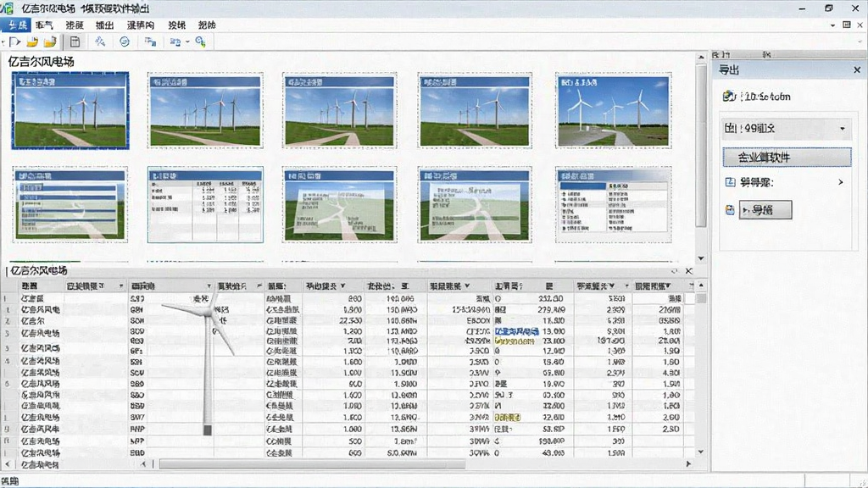Image resolution: width=868 pixels, height=488 pixels.
Task: Click the first yellow open-folder toolbar icon
Action: pyautogui.click(x=33, y=42)
